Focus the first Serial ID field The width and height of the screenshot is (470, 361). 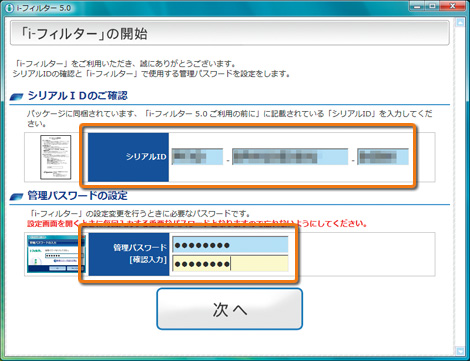197,157
